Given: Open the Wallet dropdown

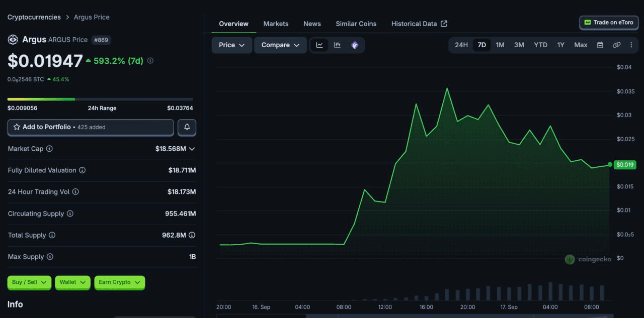Looking at the screenshot, I should point(72,282).
